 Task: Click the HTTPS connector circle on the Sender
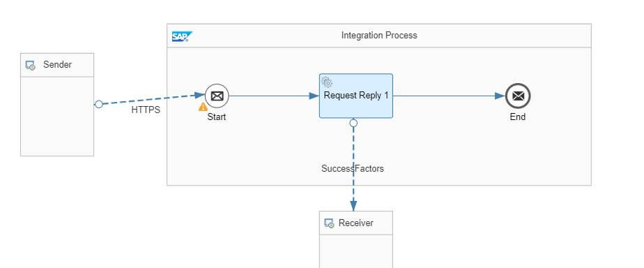[x=98, y=105]
